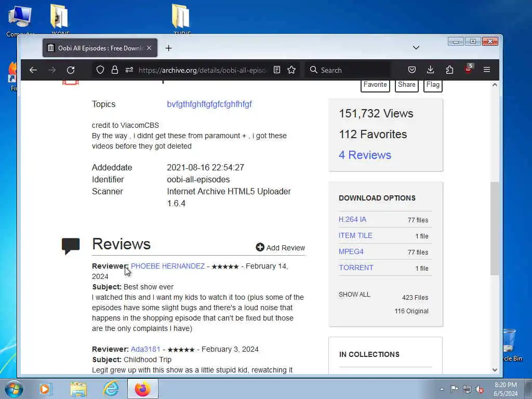Viewport: 532px width, 399px height.
Task: Toggle reader view icon
Action: tap(277, 70)
